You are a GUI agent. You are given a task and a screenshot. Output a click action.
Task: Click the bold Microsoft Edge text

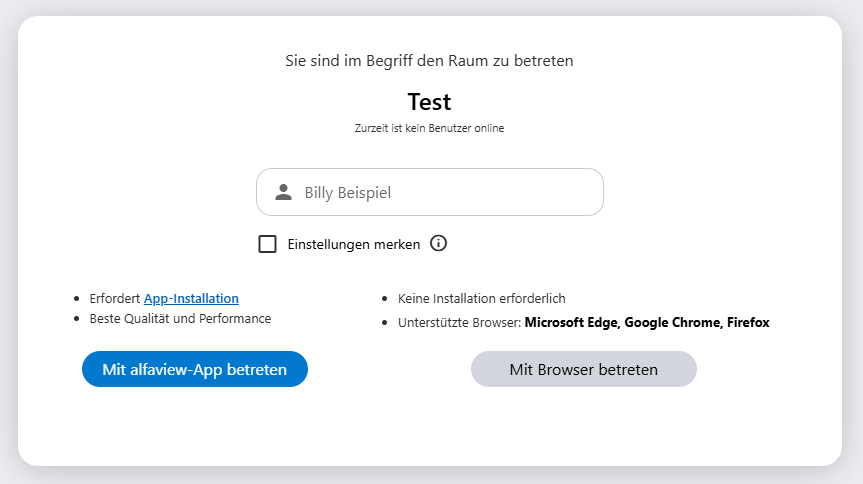click(571, 322)
